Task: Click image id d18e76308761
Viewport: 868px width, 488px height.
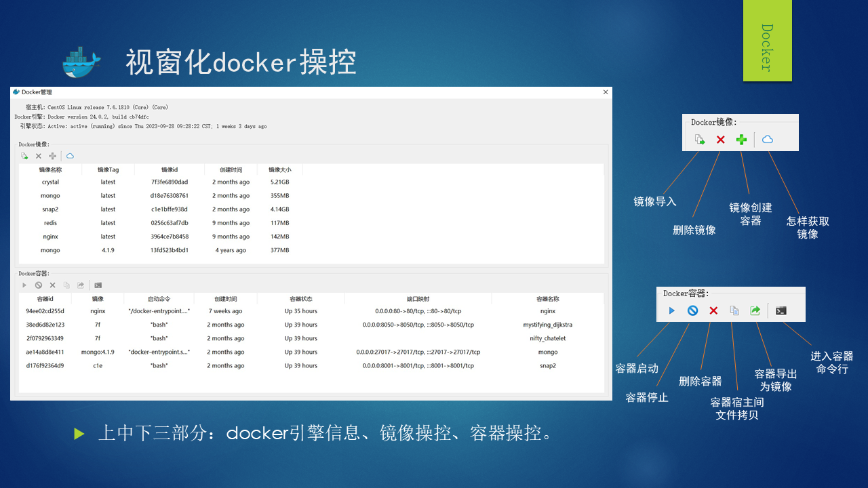Action: click(x=170, y=196)
